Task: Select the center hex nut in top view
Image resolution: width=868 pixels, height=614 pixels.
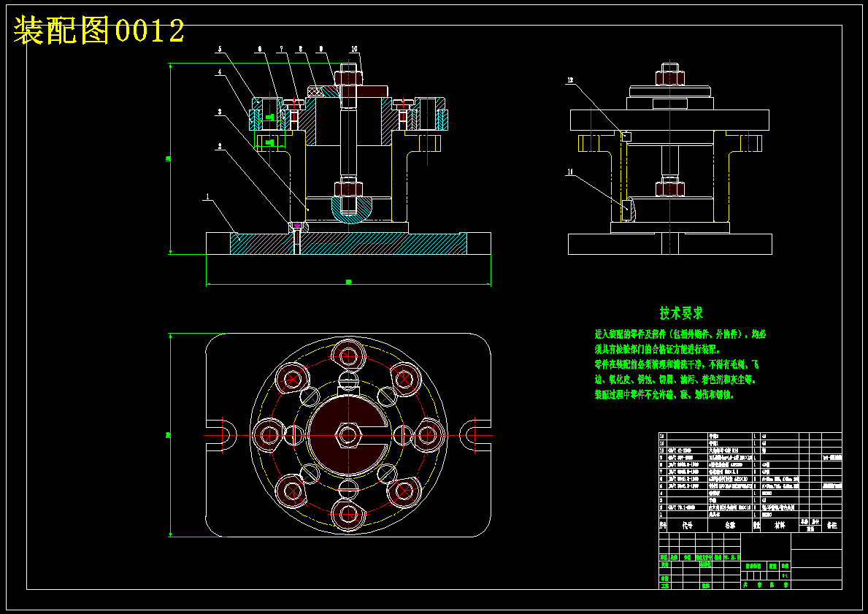Action: pyautogui.click(x=347, y=435)
